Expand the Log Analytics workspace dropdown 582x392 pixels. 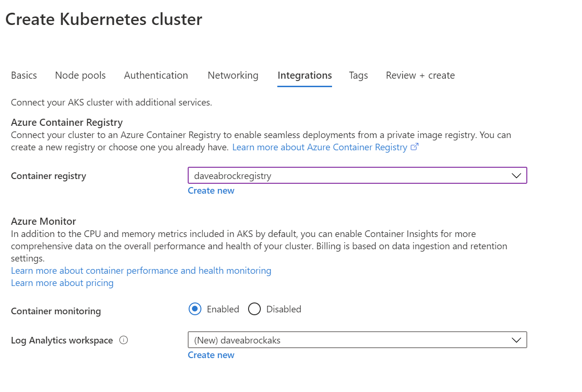[x=516, y=340]
